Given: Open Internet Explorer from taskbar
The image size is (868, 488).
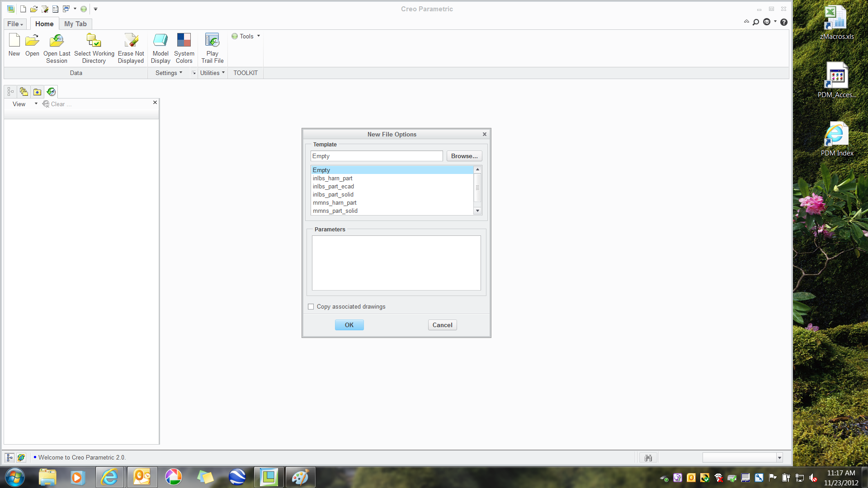Looking at the screenshot, I should (109, 477).
